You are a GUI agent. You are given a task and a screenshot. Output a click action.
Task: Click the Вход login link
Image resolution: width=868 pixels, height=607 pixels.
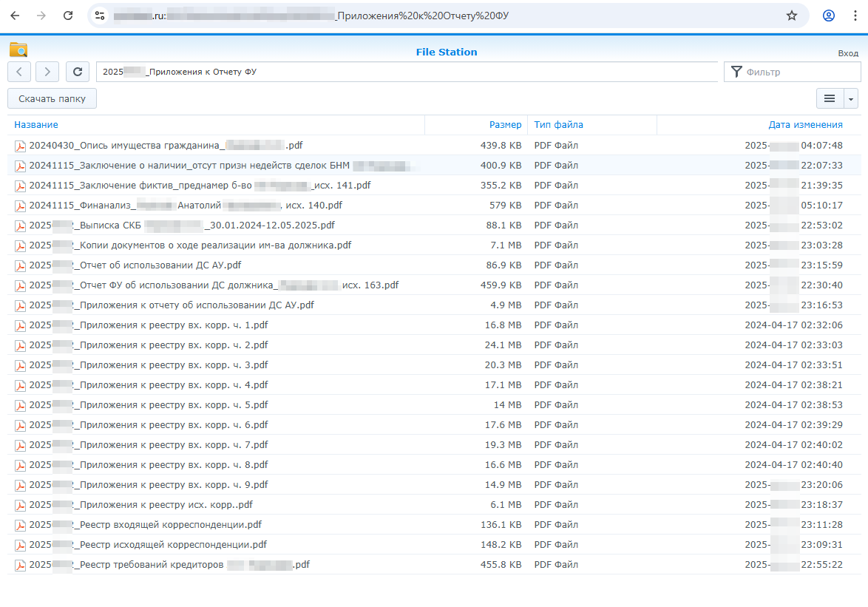(x=847, y=53)
